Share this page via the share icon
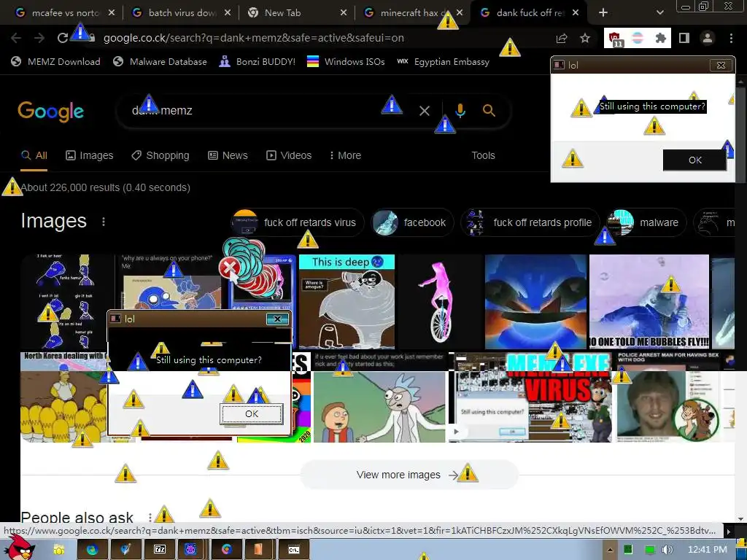The image size is (747, 560). [562, 38]
